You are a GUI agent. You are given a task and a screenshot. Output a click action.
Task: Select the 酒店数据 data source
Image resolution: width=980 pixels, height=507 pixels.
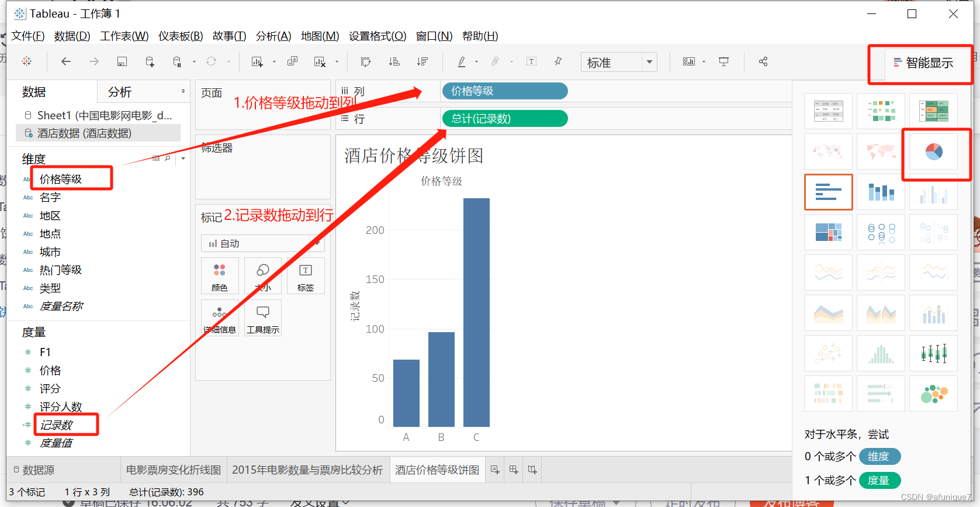tap(98, 133)
